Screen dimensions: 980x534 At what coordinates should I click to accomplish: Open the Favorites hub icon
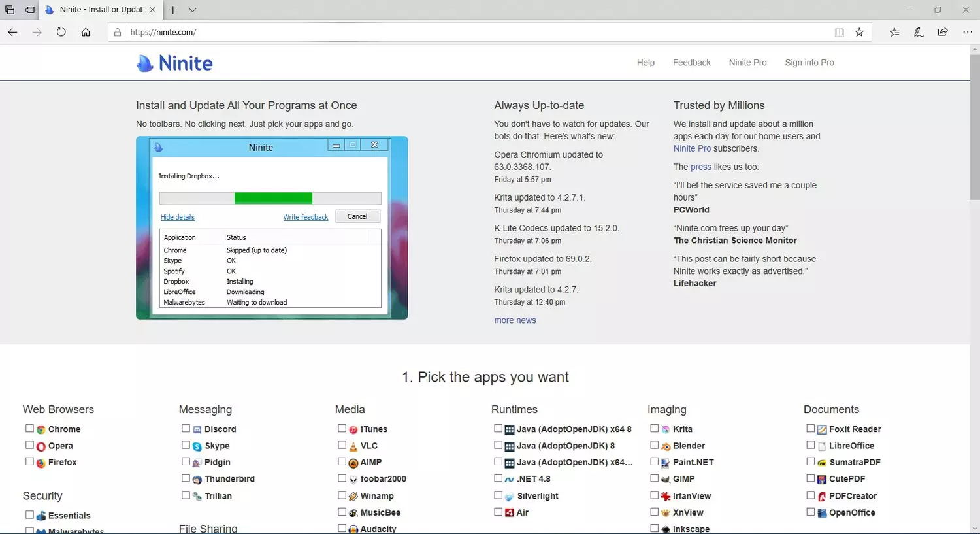tap(894, 32)
